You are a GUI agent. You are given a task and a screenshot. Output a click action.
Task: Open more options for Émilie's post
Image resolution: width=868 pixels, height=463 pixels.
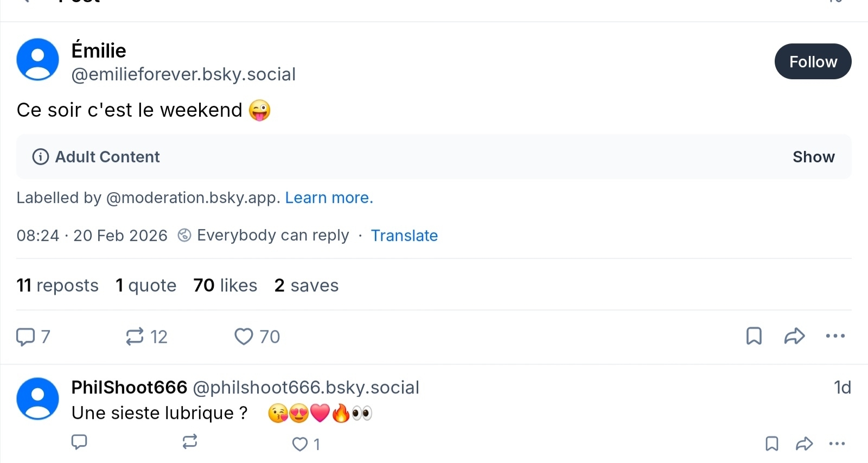tap(835, 336)
